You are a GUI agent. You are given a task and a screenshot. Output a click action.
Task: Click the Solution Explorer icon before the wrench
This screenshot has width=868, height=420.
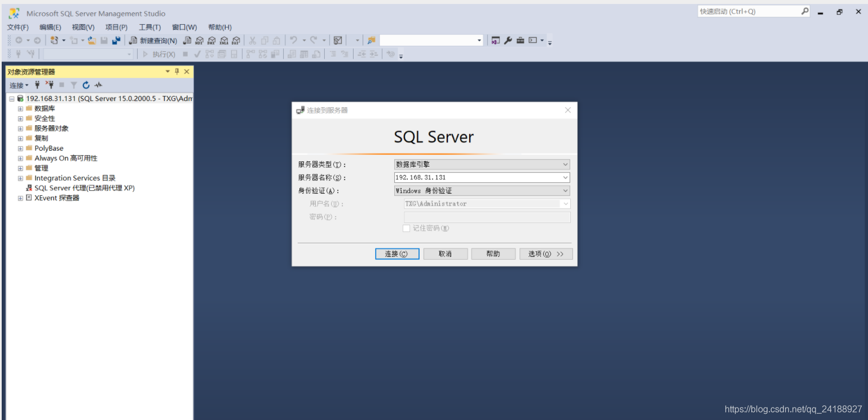tap(495, 41)
